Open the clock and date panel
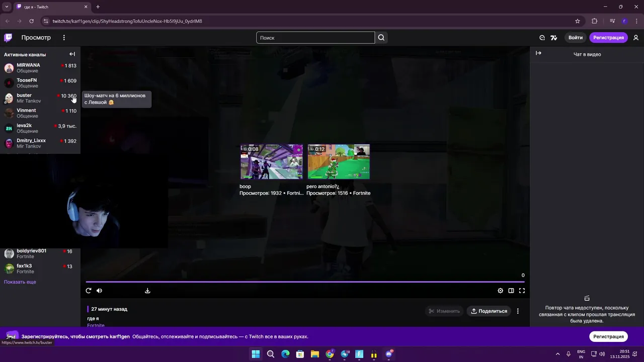Image resolution: width=644 pixels, height=362 pixels. point(620,354)
